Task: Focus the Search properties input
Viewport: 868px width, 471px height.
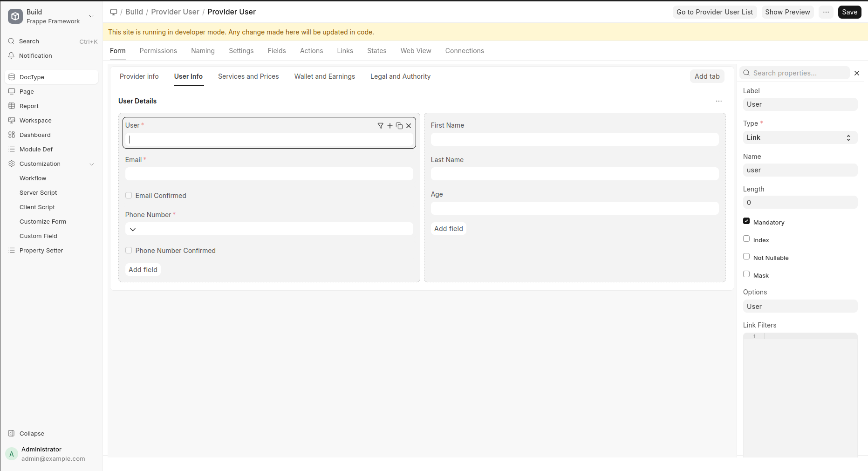Action: click(799, 73)
